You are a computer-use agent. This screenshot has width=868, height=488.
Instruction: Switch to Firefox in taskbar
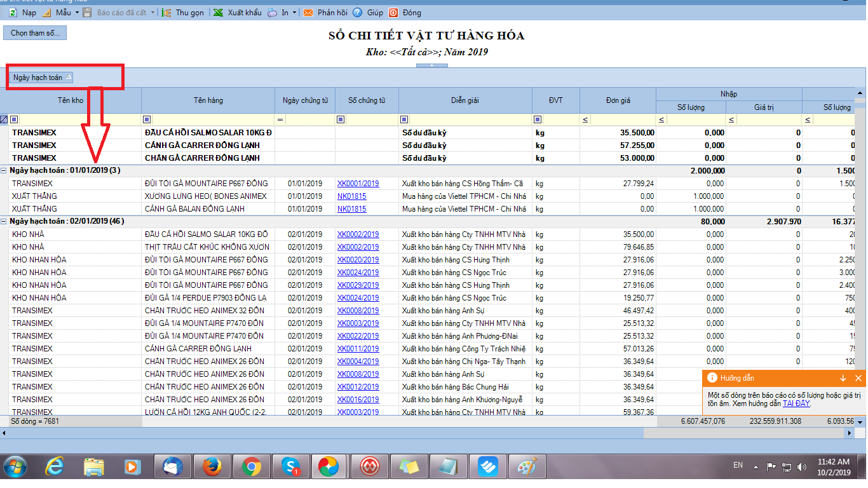212,466
